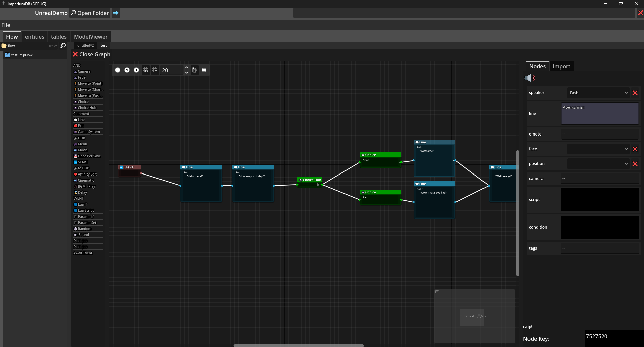Image resolution: width=644 pixels, height=347 pixels.
Task: Add a Lua Script node
Action: tap(88, 210)
